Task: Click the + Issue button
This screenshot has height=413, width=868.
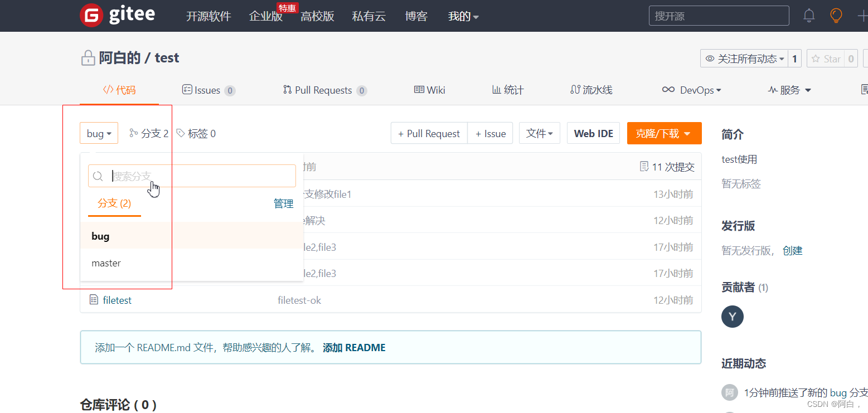Action: coord(491,133)
